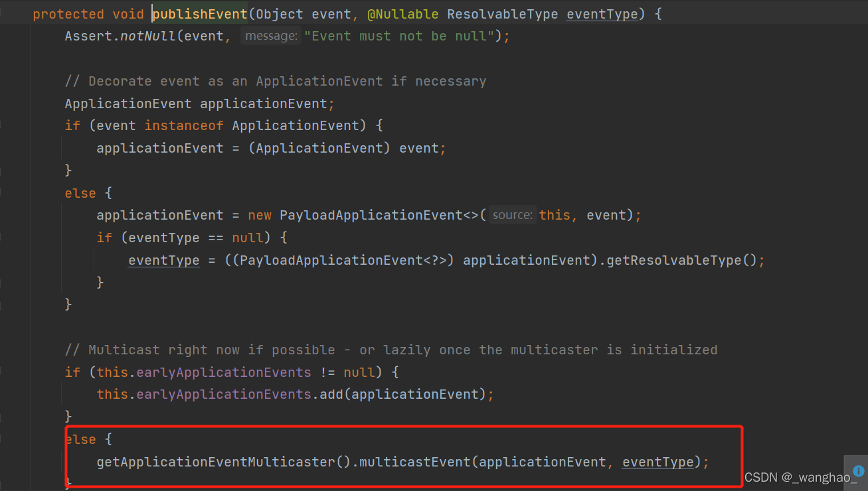Click 'Object' parameter type in signature
The image size is (868, 491).
[x=280, y=14]
